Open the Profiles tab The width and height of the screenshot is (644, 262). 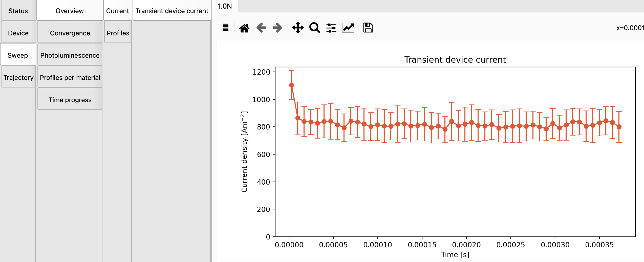[x=118, y=33]
